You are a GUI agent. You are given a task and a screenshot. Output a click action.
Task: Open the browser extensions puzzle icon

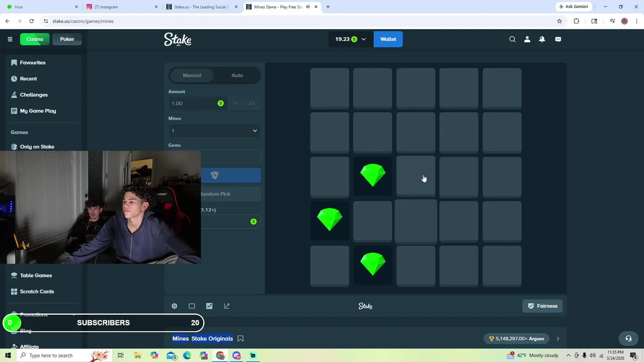click(577, 21)
